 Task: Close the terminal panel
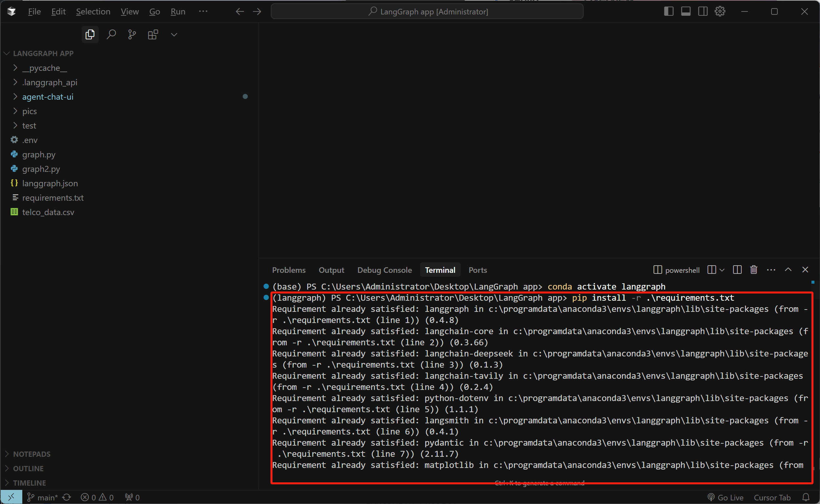805,270
